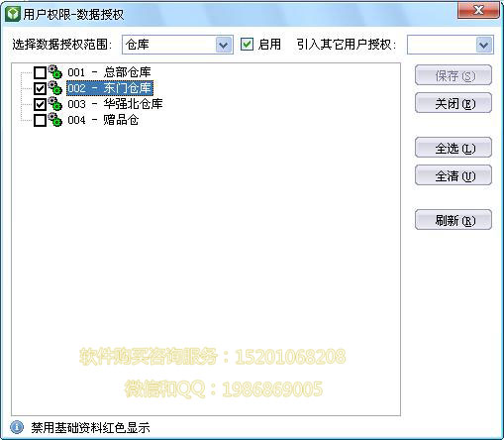Open the 引入其它用户授权 dropdown arrow
This screenshot has width=504, height=440.
tap(484, 45)
